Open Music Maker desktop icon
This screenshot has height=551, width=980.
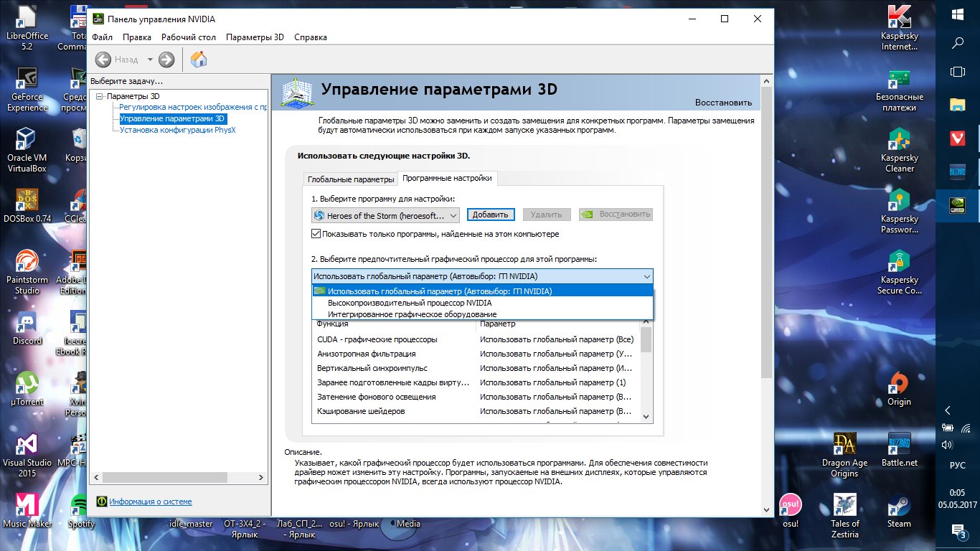coord(27,511)
